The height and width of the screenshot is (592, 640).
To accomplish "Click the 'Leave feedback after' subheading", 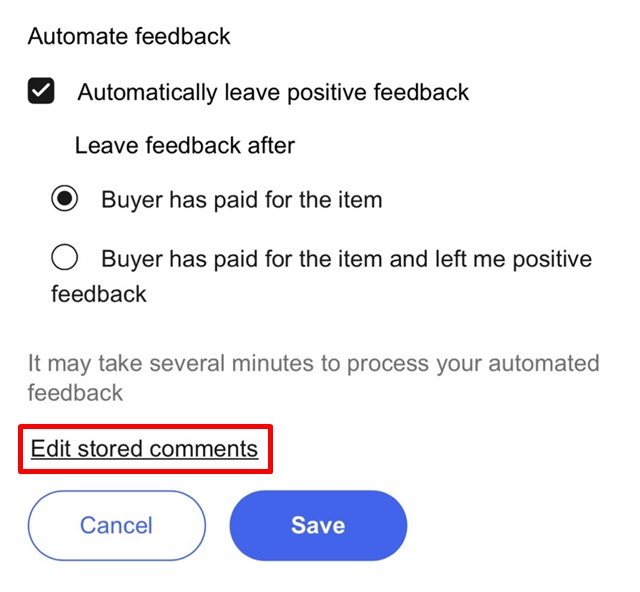I will [x=185, y=146].
